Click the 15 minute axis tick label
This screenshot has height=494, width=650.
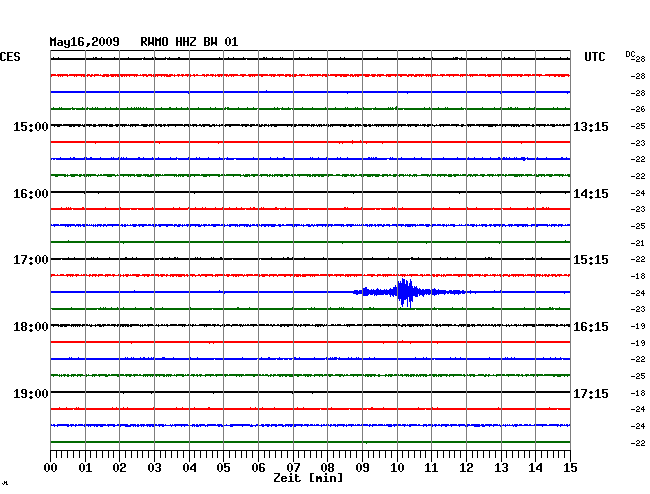(x=570, y=468)
